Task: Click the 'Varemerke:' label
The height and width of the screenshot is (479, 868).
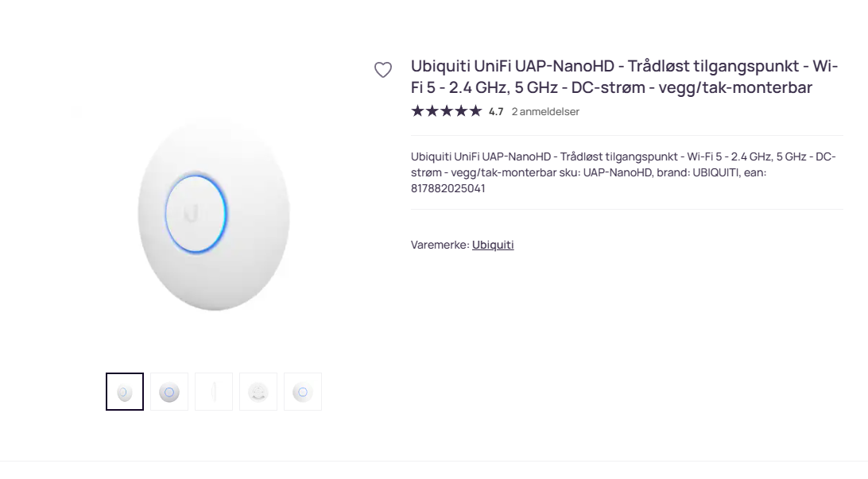Action: click(440, 245)
